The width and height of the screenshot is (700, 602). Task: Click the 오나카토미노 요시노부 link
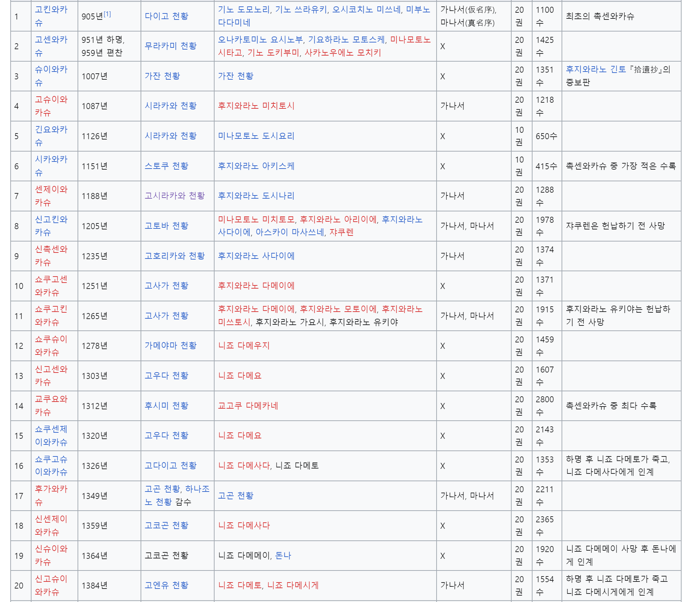[x=260, y=40]
